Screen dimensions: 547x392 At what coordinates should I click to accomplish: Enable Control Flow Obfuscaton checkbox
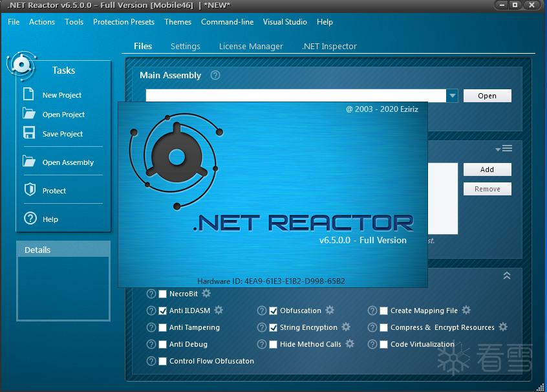click(162, 362)
